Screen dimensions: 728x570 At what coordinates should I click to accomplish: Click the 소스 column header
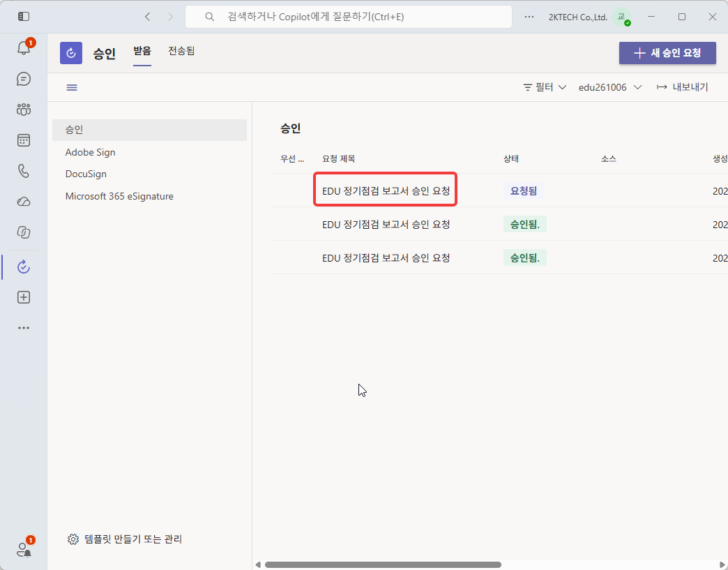point(608,159)
